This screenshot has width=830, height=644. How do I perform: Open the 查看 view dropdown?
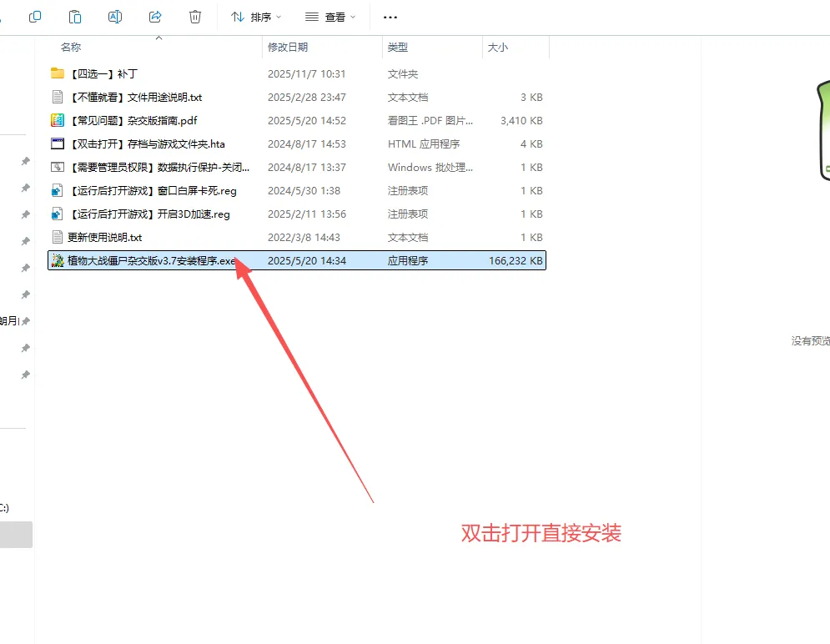[330, 17]
